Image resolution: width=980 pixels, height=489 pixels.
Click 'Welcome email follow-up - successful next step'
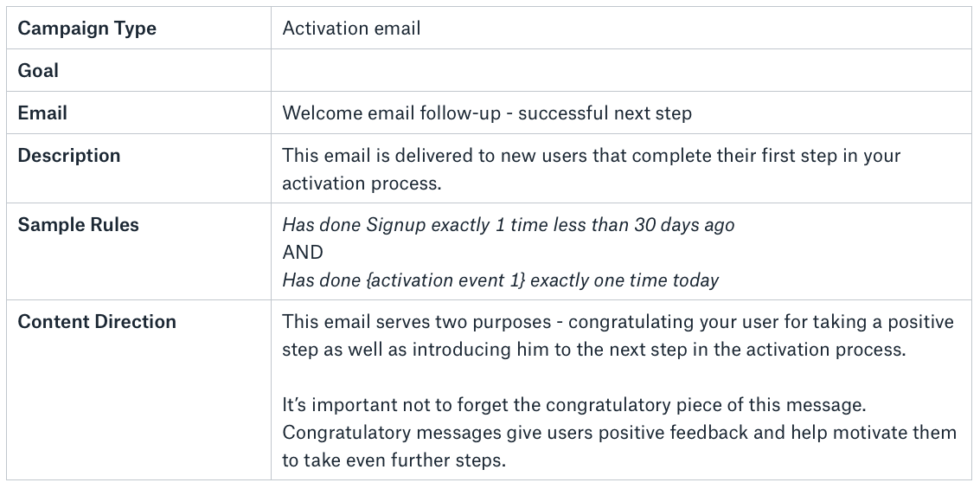[x=487, y=113]
